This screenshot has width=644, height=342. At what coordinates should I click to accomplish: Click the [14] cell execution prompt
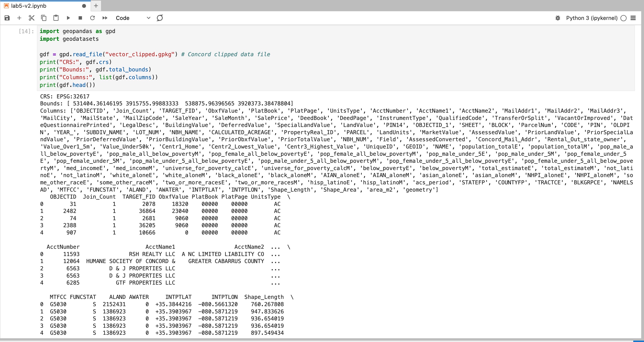[x=26, y=31]
